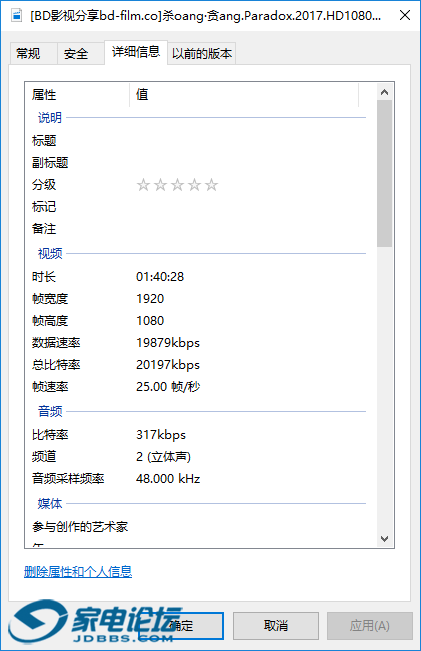
Task: Select the 标记 property row
Action: [x=198, y=207]
